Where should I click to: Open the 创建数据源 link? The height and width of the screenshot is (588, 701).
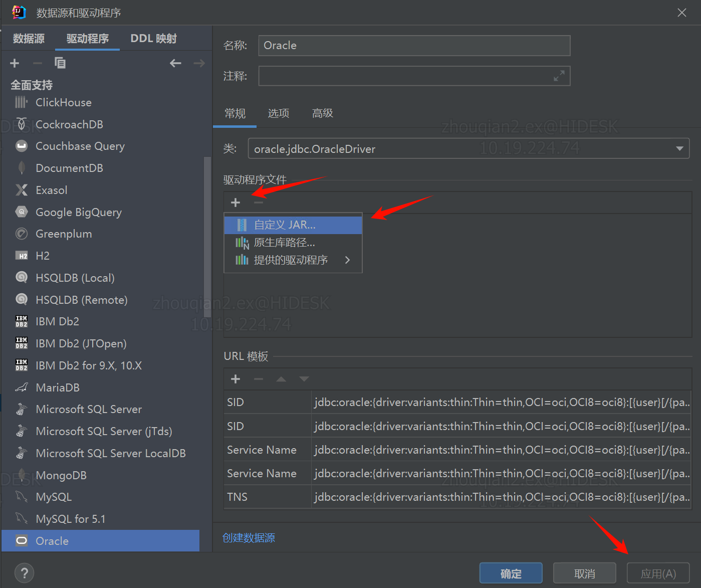point(249,538)
